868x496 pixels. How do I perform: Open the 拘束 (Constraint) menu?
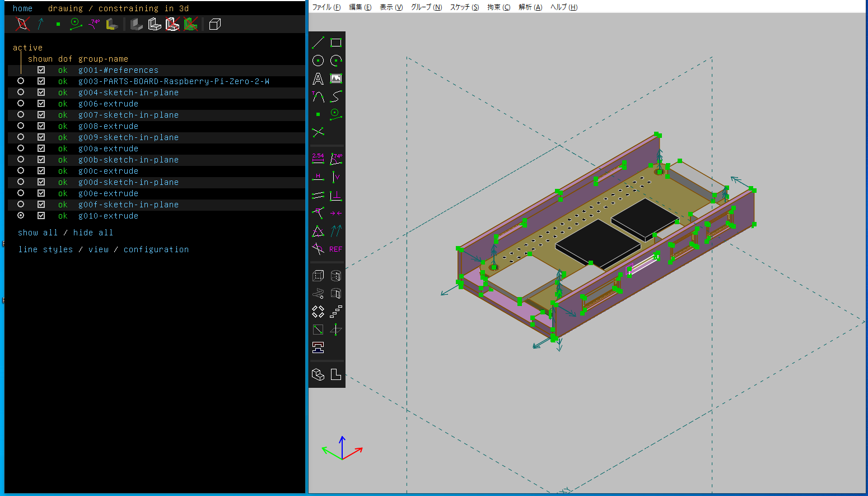(x=498, y=7)
